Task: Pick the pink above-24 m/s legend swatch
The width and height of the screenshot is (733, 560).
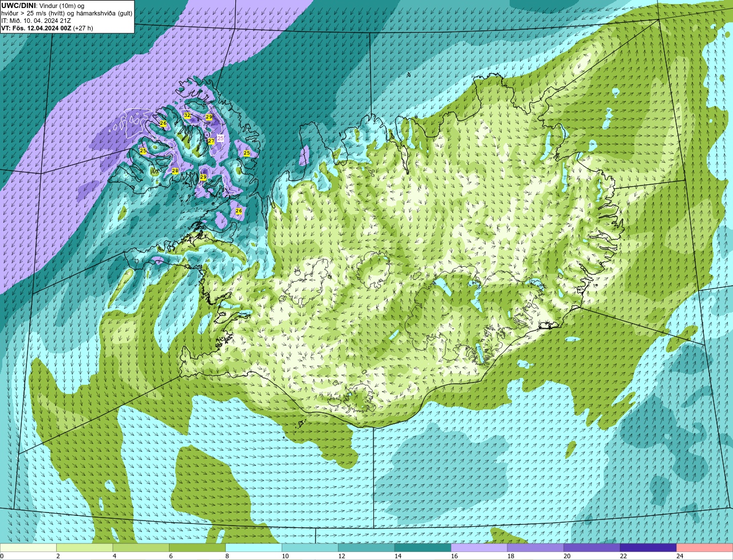Action: (705, 547)
